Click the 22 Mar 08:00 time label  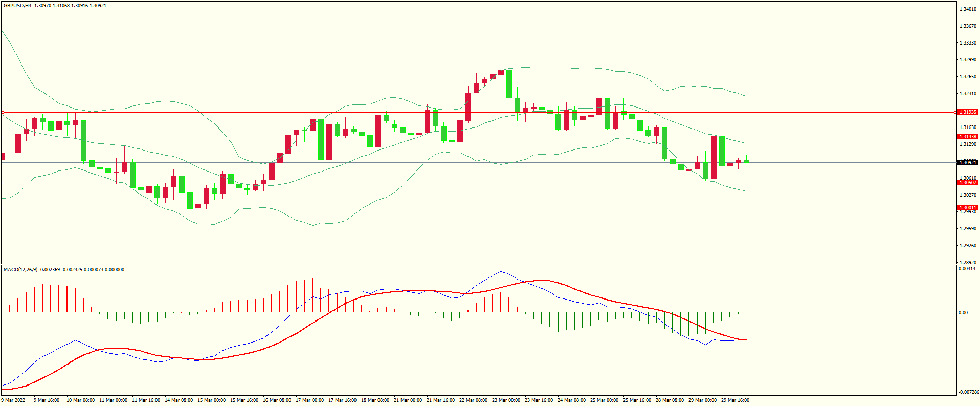473,400
